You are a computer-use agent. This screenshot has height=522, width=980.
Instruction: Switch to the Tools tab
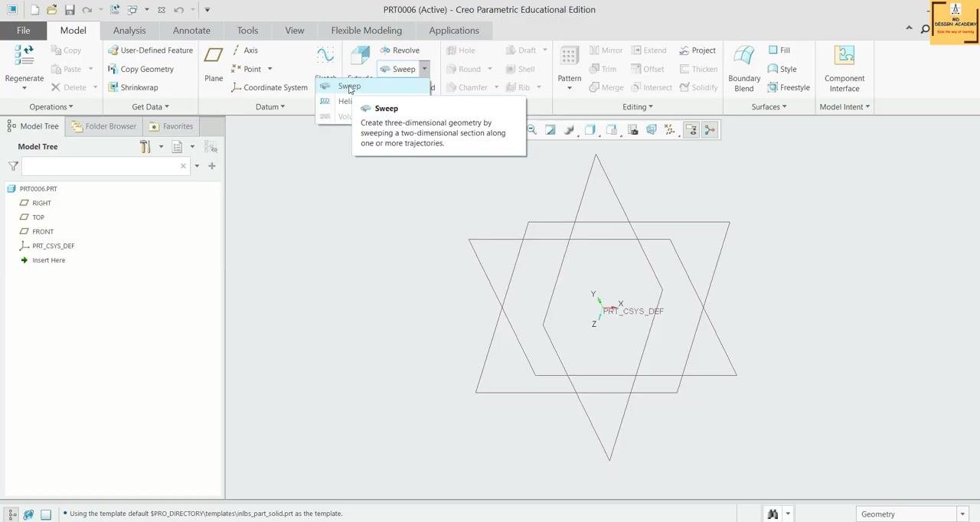point(247,31)
